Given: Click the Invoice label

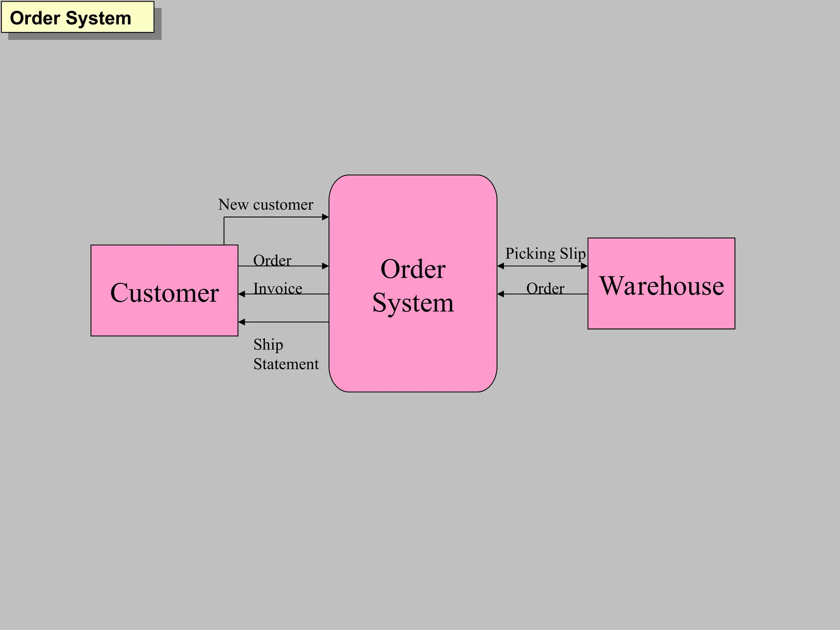Looking at the screenshot, I should tap(278, 289).
